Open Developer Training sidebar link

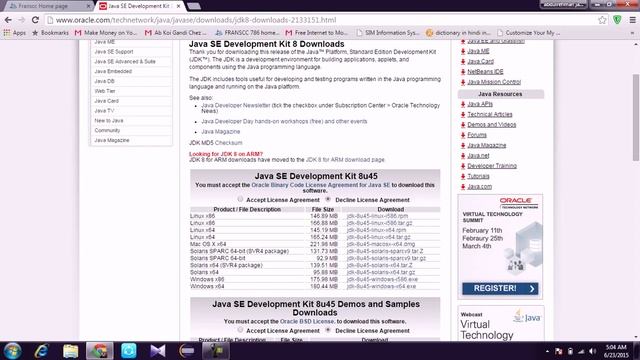(492, 166)
